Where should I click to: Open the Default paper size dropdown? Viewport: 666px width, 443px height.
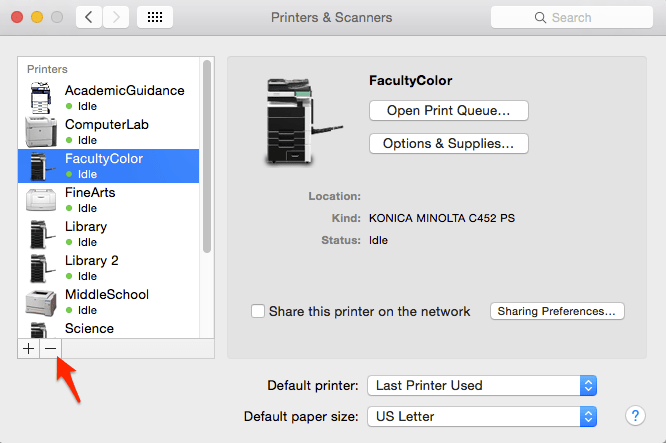[482, 416]
